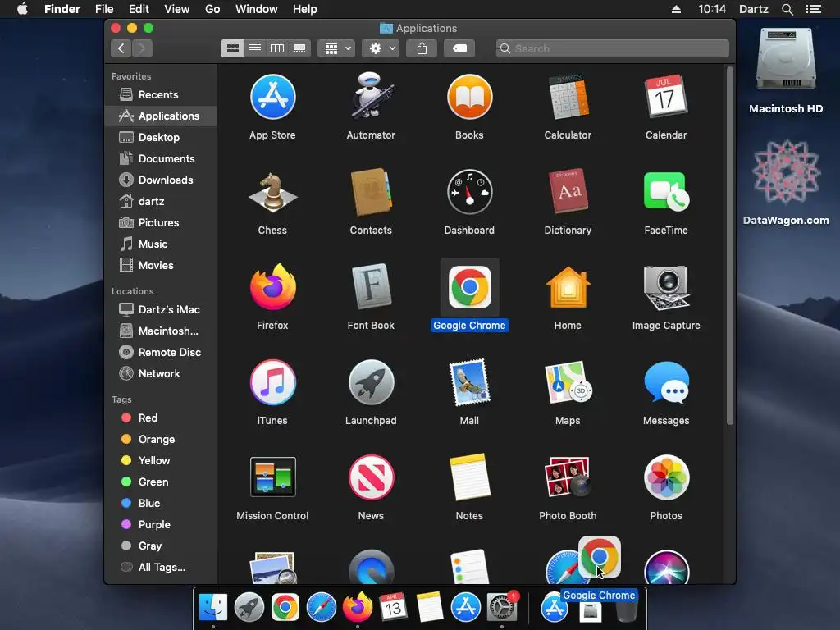840x630 pixels.
Task: Filter by the Green tag
Action: pyautogui.click(x=161, y=482)
